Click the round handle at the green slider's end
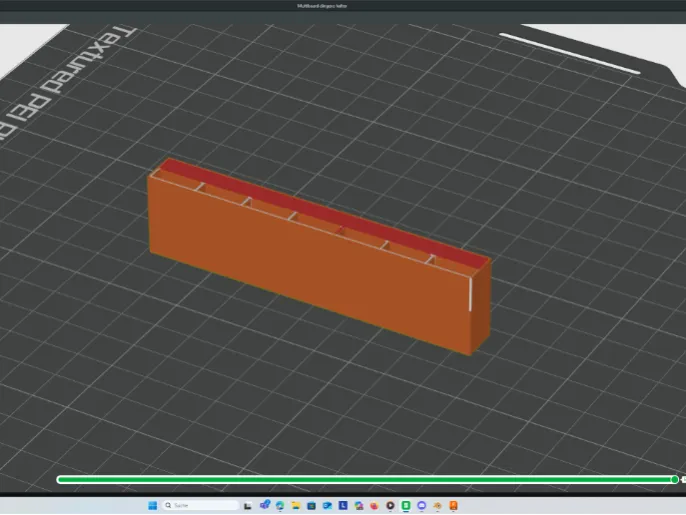Screen dimensions: 686x515 675,480
